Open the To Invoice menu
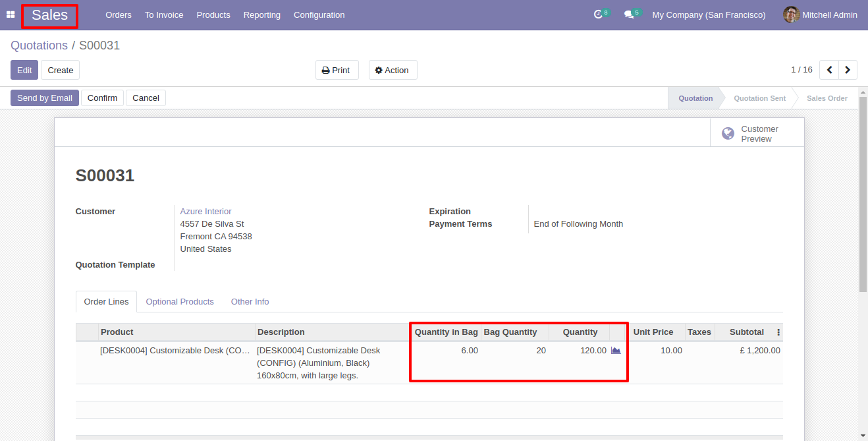Image resolution: width=868 pixels, height=441 pixels. 164,15
